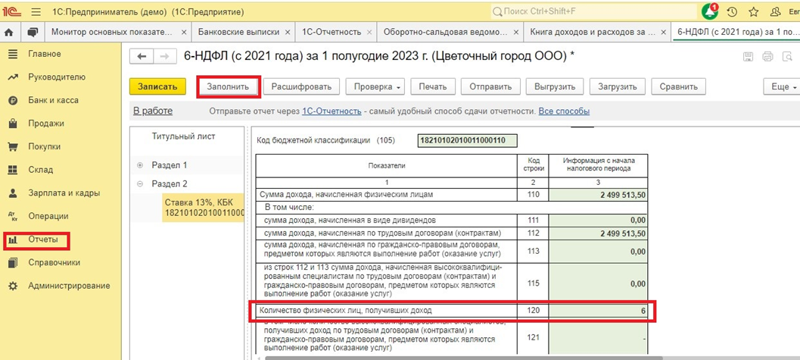The image size is (800, 360).
Task: Close the Оборотно-сальдовая ведомость tab
Action: [516, 32]
